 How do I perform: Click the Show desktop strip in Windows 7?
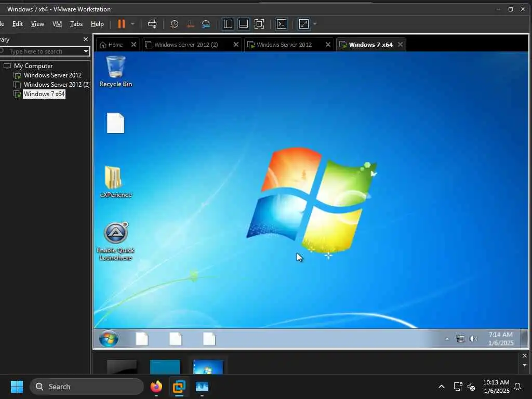coord(524,339)
